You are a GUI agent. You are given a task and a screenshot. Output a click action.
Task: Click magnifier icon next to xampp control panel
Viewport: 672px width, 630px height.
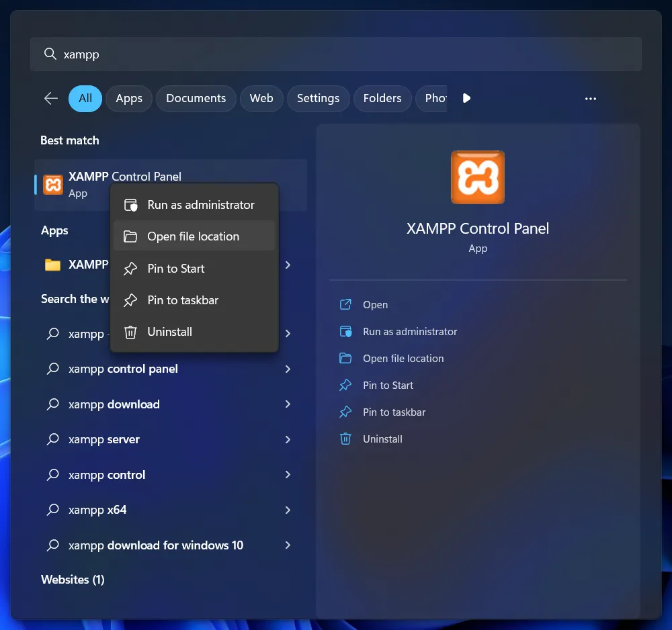pos(52,368)
